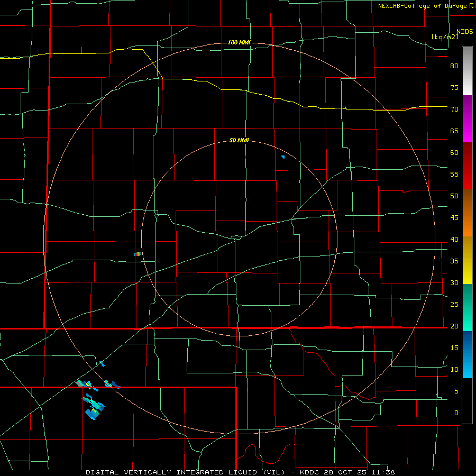The image size is (476, 476).
Task: Click the 50 NMI range ring label
Action: (x=239, y=140)
